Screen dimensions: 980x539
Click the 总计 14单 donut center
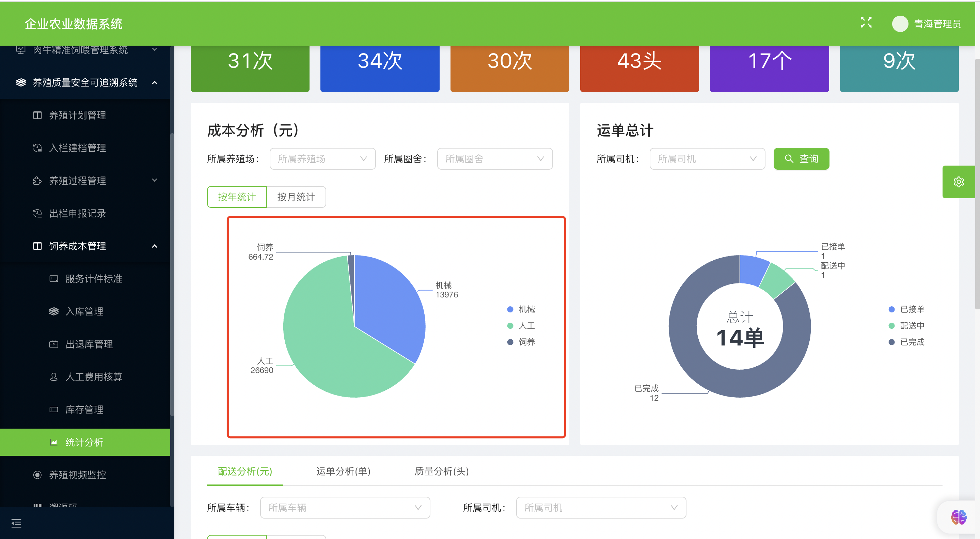pos(740,328)
